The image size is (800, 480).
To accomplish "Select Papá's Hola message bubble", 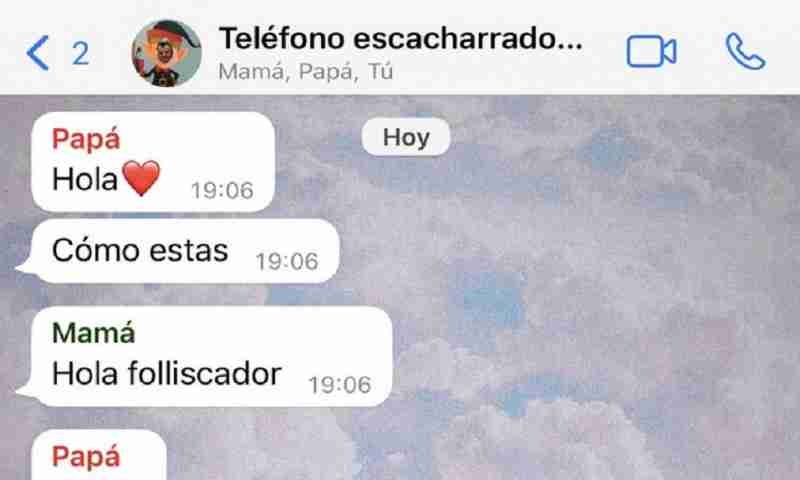I will click(x=153, y=162).
